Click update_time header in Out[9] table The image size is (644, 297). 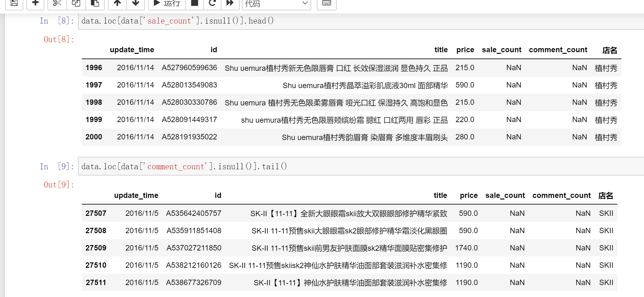(136, 196)
